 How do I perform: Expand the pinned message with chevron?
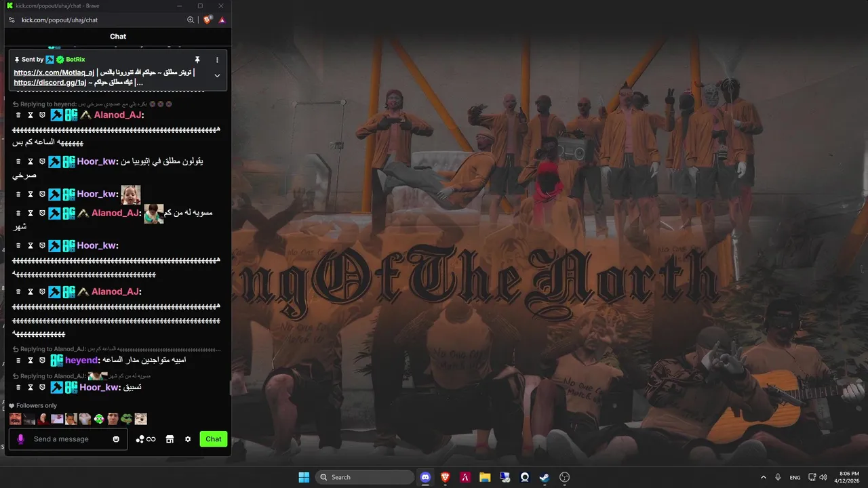217,75
